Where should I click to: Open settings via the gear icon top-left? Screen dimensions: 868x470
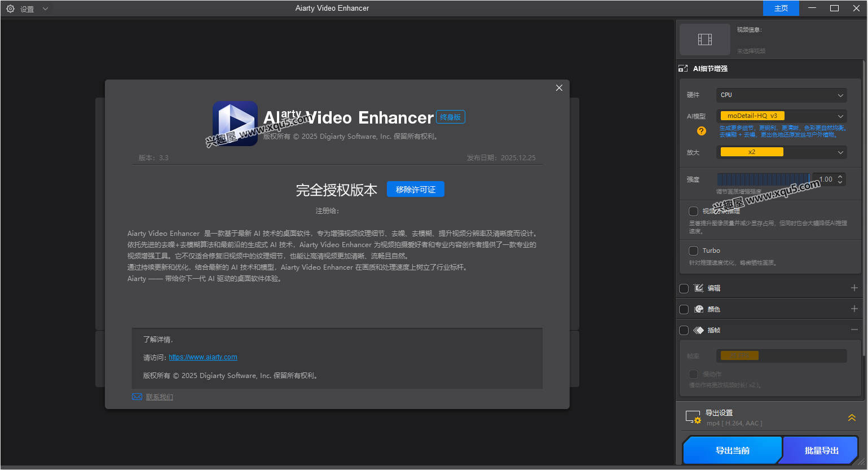[x=10, y=8]
